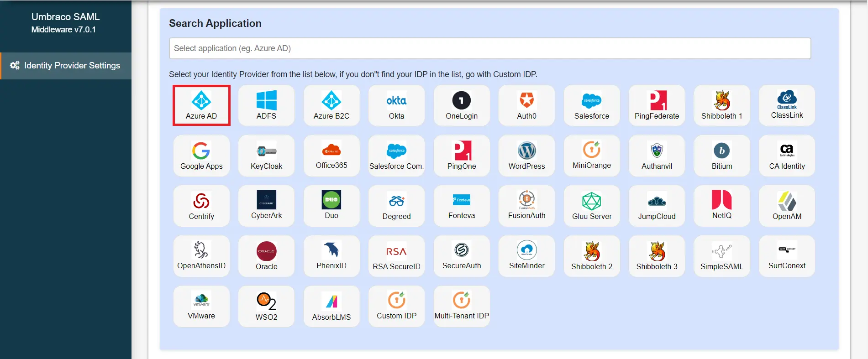Choose PhenixID from the list
868x359 pixels.
tap(331, 256)
